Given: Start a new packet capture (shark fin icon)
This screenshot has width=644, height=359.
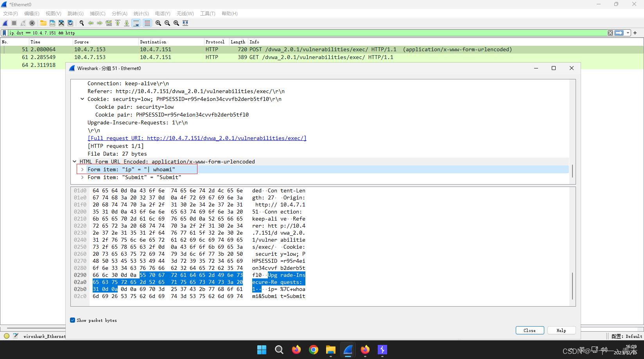Looking at the screenshot, I should pyautogui.click(x=5, y=23).
